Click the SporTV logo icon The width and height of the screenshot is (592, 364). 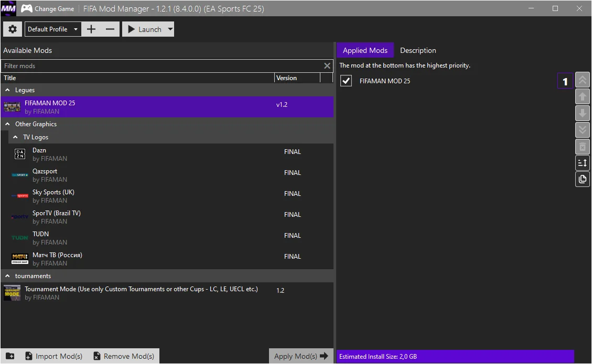tap(19, 217)
